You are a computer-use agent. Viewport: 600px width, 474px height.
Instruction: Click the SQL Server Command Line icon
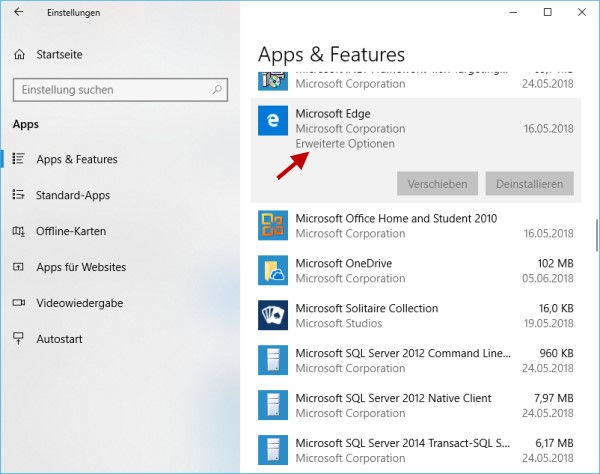273,360
